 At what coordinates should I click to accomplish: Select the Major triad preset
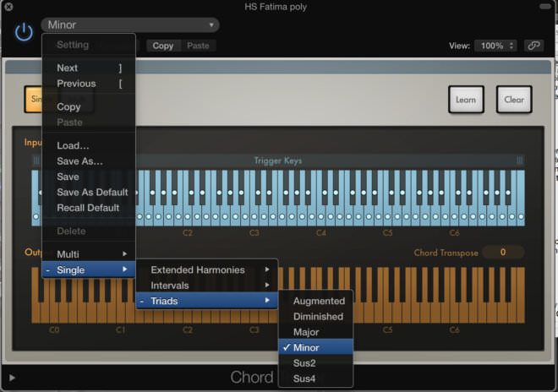pyautogui.click(x=315, y=332)
